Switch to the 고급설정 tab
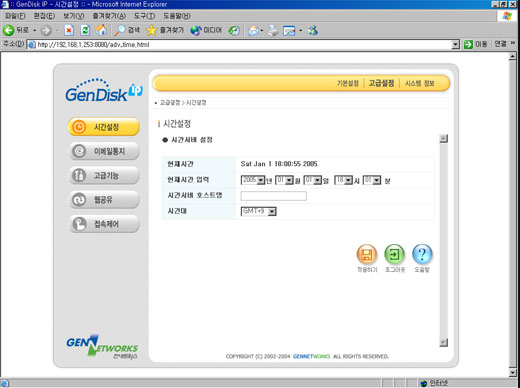 click(381, 83)
